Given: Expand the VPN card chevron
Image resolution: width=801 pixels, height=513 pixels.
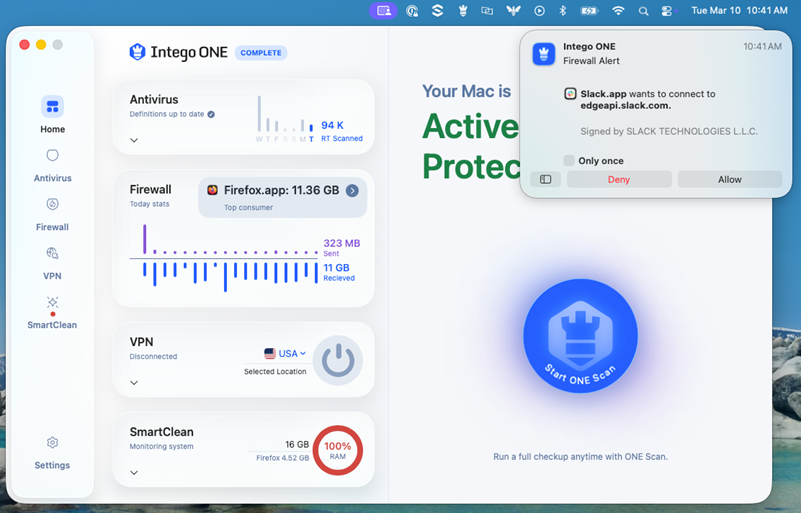Looking at the screenshot, I should tap(134, 383).
